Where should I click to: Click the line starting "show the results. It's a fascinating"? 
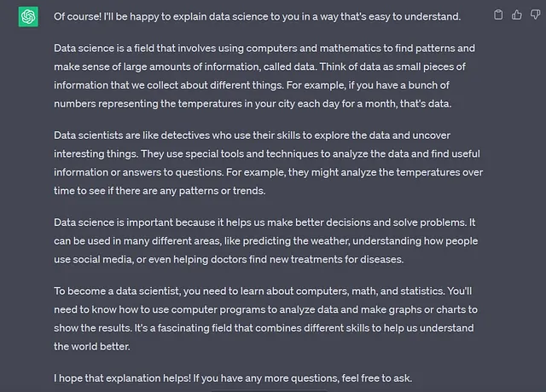pyautogui.click(x=264, y=328)
